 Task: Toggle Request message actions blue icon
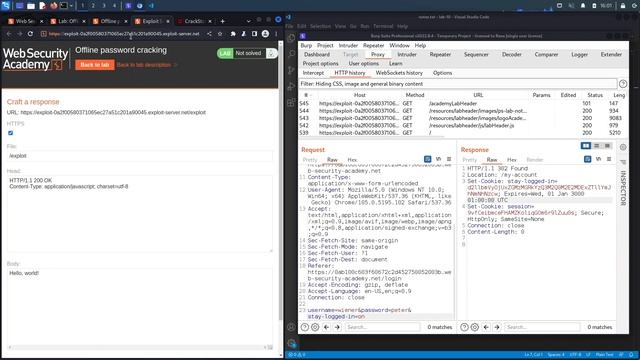coord(427,159)
